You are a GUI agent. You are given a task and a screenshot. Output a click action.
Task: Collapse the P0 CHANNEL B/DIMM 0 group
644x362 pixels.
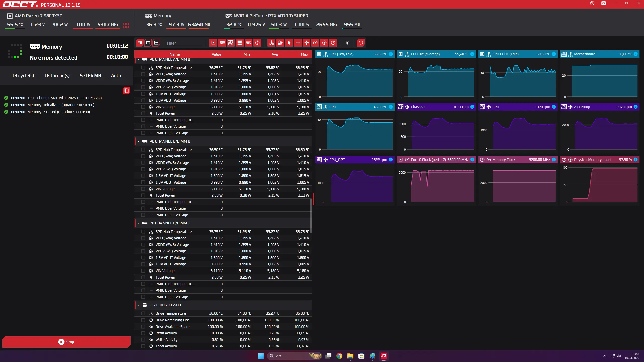[138, 141]
